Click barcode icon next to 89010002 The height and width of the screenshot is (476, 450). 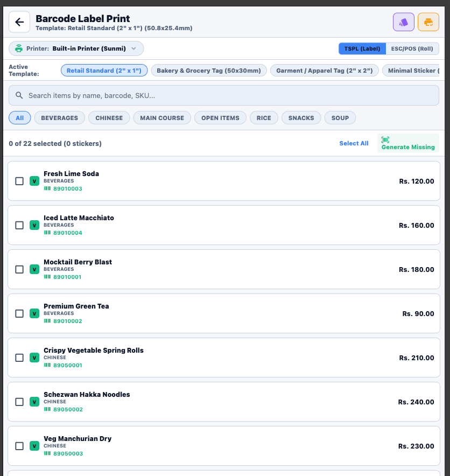click(x=47, y=321)
